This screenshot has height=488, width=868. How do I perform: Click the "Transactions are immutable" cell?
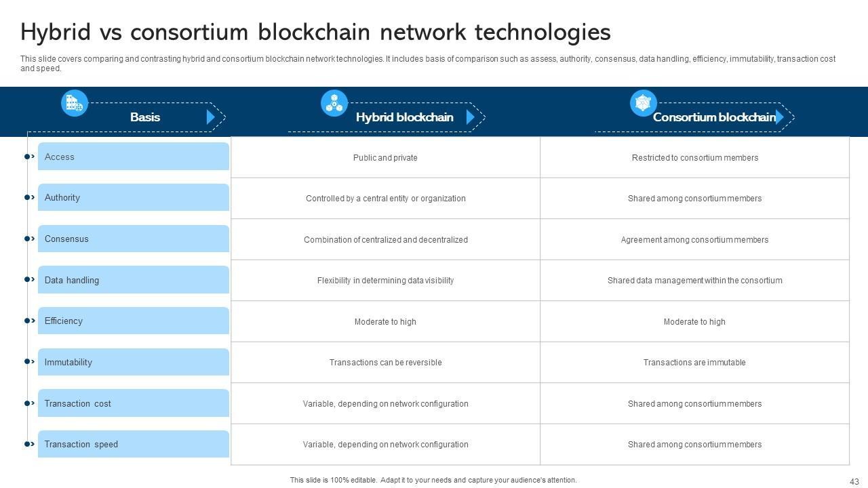point(694,363)
